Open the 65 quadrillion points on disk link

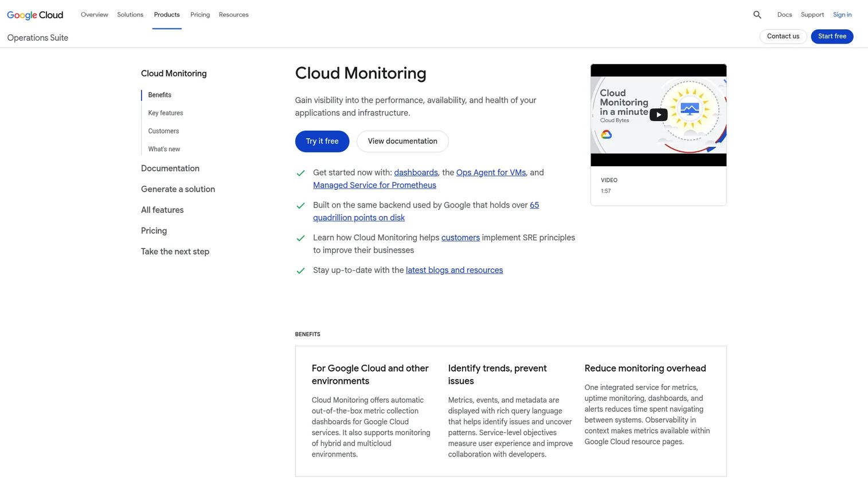pos(426,212)
